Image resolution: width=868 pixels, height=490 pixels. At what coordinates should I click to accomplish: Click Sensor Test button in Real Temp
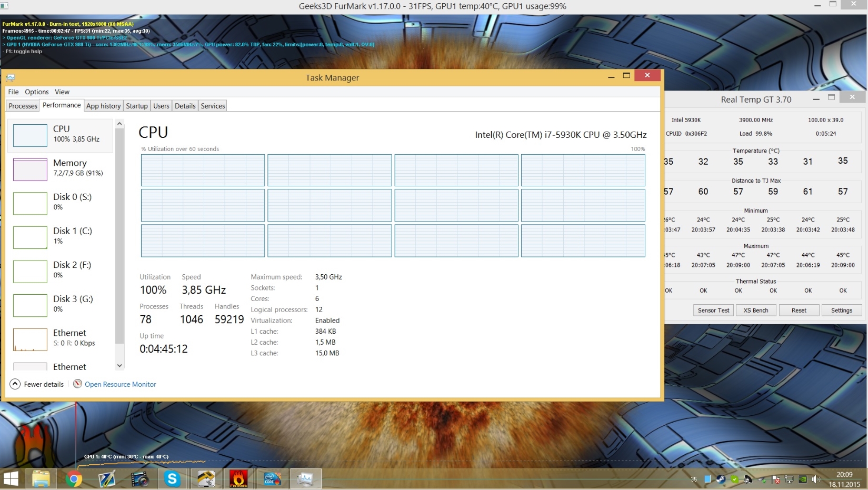click(713, 310)
